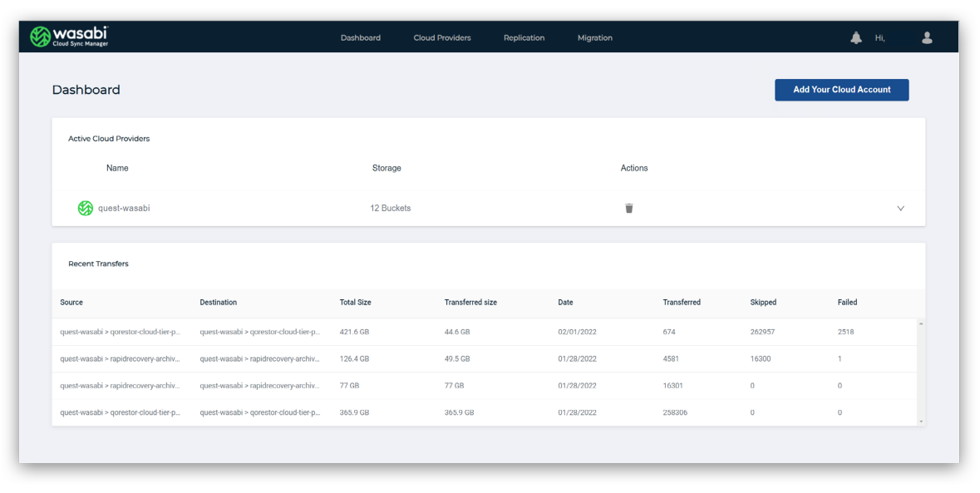980x493 pixels.
Task: Click the quest-wasabi provider logo icon
Action: click(85, 208)
